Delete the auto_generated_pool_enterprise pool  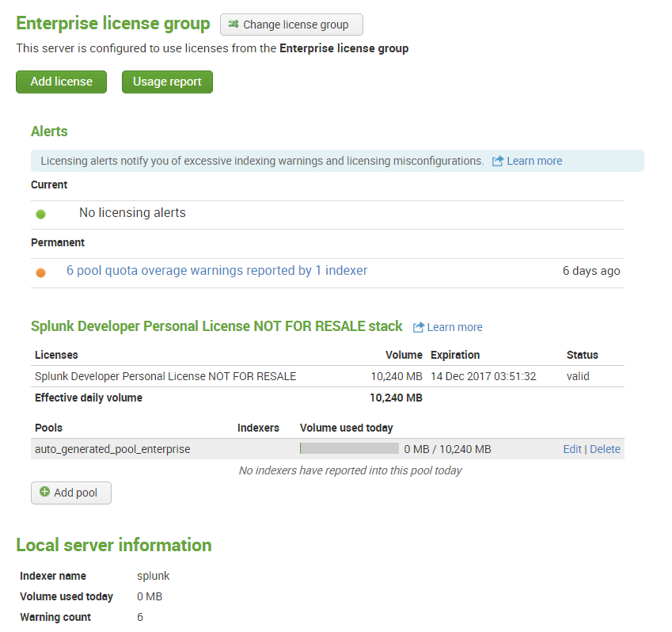click(605, 448)
